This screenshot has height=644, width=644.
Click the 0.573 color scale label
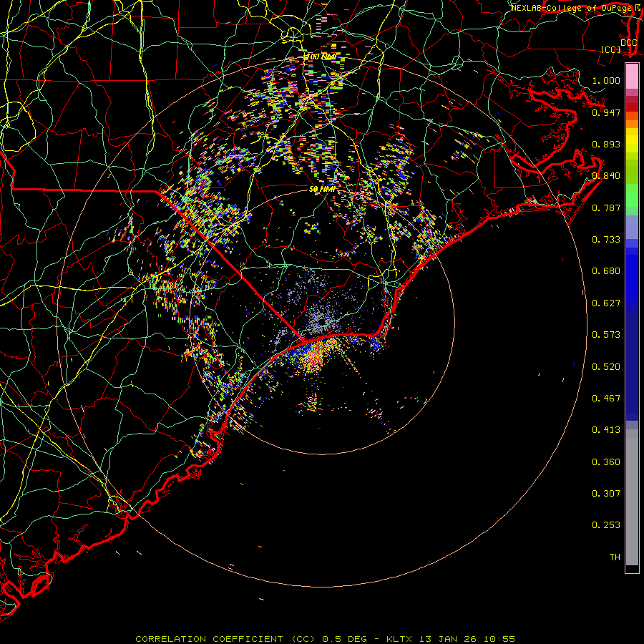coord(606,335)
